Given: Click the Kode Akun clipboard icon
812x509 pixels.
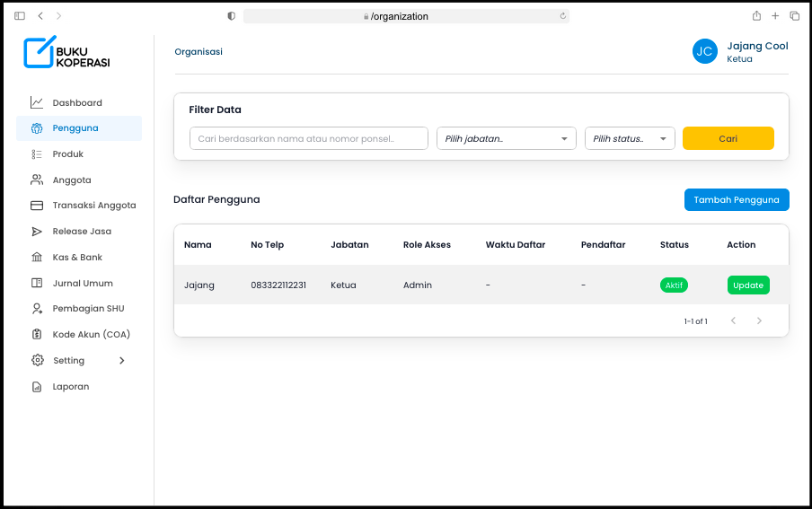Looking at the screenshot, I should (x=37, y=335).
